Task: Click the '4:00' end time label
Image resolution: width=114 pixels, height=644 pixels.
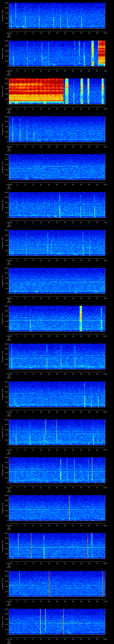Action: [105, 109]
